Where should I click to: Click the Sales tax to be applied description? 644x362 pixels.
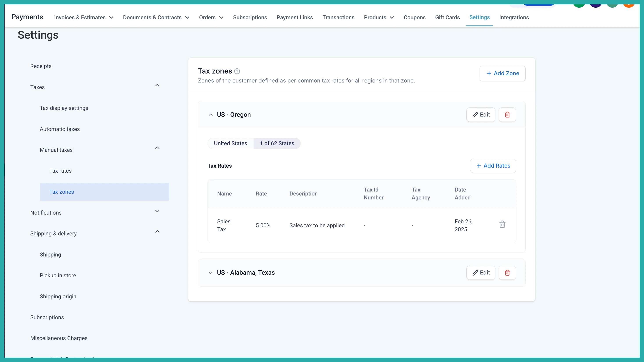(317, 225)
